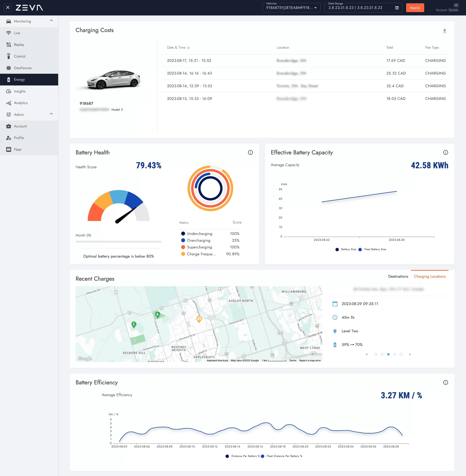
Task: Collapse the Monitoring sidebar section
Action: [x=51, y=21]
